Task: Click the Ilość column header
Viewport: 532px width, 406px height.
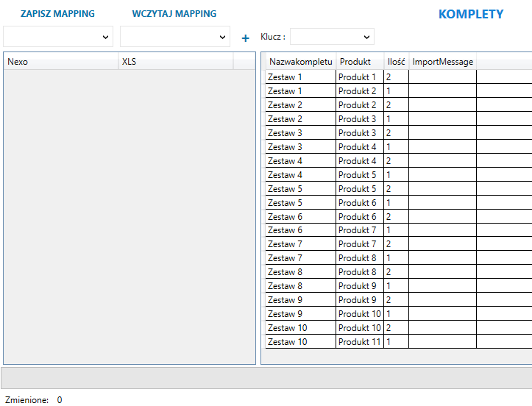Action: pyautogui.click(x=396, y=62)
